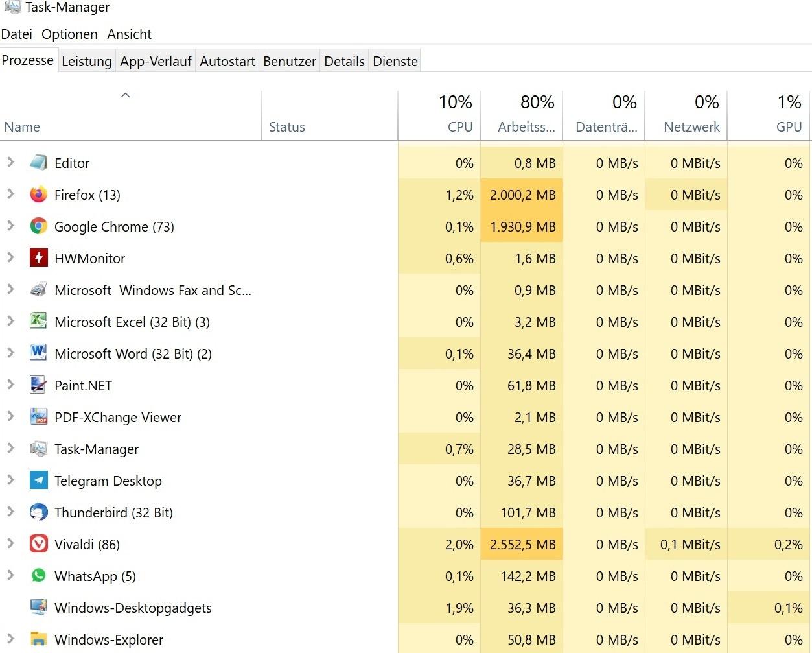Click the Thunderbird icon
The image size is (812, 653).
39,512
